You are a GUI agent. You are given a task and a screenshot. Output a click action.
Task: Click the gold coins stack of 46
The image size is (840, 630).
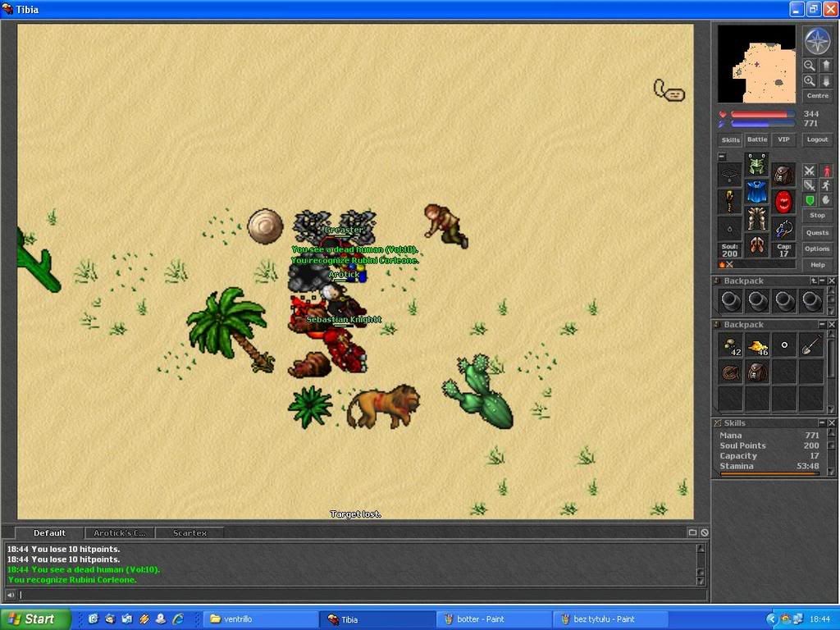(x=757, y=345)
